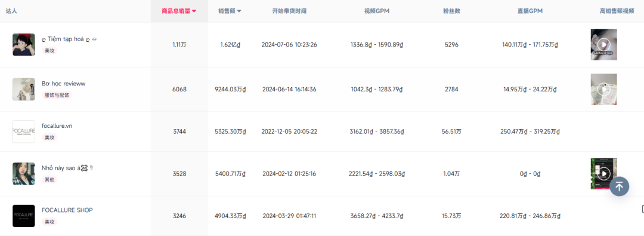Open focallure.vn logo avatar

(x=24, y=131)
